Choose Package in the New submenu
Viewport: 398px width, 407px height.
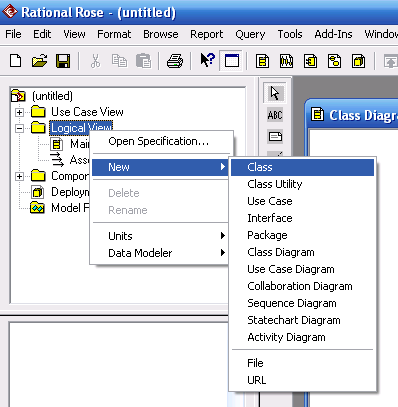302,235
